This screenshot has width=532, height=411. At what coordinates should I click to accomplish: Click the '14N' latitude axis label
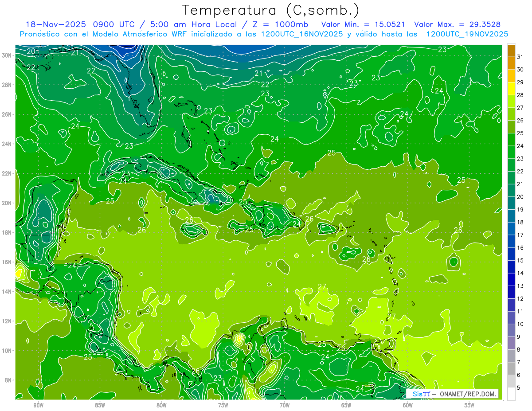7,292
